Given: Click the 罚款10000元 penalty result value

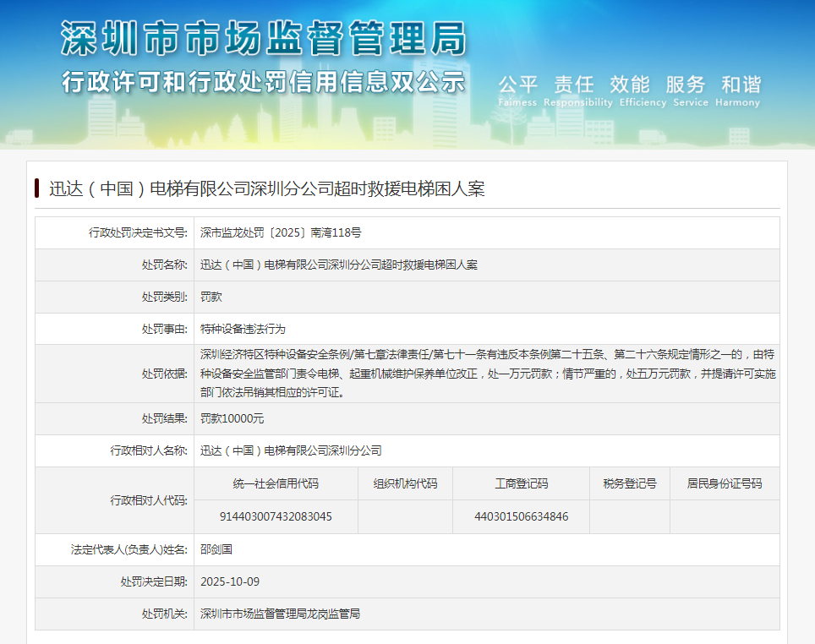Looking at the screenshot, I should click(x=232, y=418).
